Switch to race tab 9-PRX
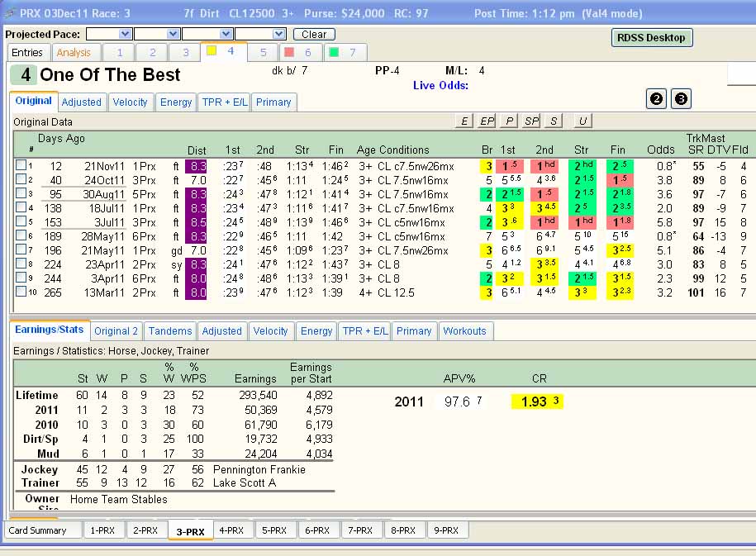Image resolution: width=756 pixels, height=556 pixels. (446, 530)
